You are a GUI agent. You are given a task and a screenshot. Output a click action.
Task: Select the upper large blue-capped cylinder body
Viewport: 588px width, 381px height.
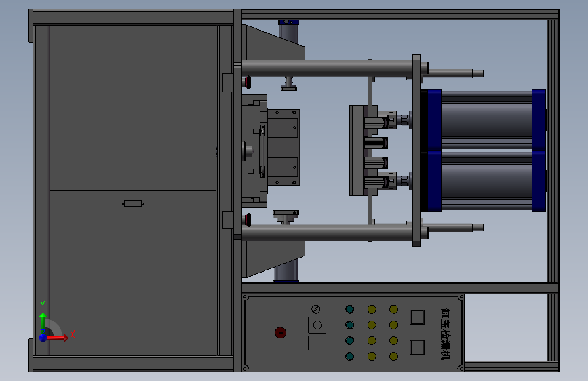coord(486,119)
